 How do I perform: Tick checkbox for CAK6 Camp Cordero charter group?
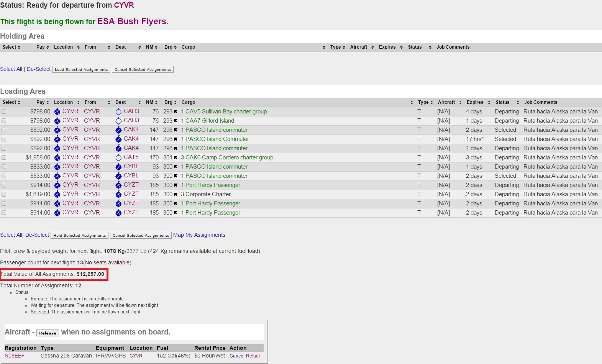click(x=4, y=157)
